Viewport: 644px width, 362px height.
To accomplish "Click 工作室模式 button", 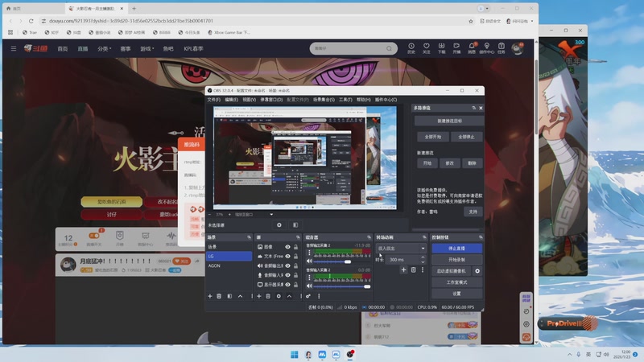I will pos(456,282).
